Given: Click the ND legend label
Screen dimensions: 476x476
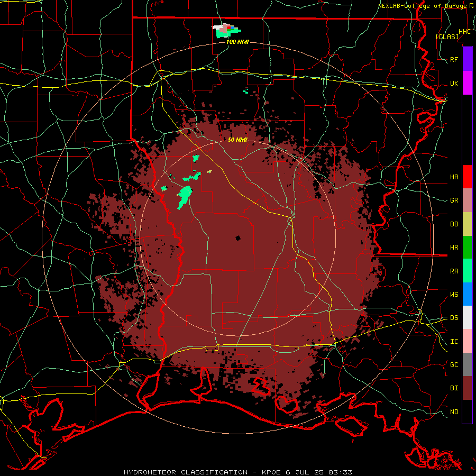Looking at the screenshot, I should 454,412.
